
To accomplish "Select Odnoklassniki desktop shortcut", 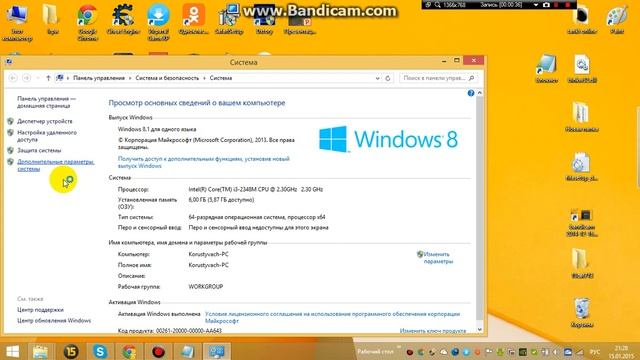I will [x=193, y=19].
